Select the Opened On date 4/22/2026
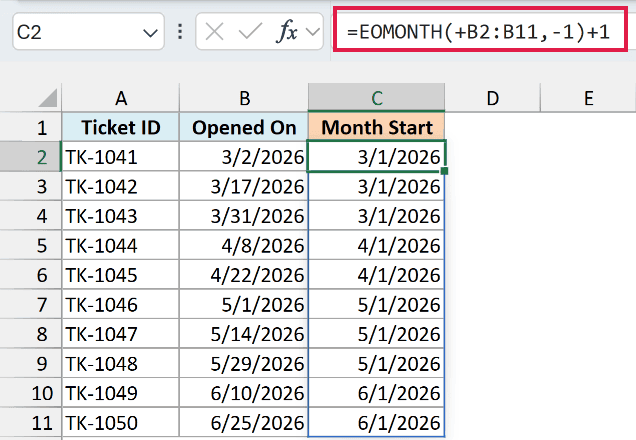The image size is (636, 440). [244, 275]
